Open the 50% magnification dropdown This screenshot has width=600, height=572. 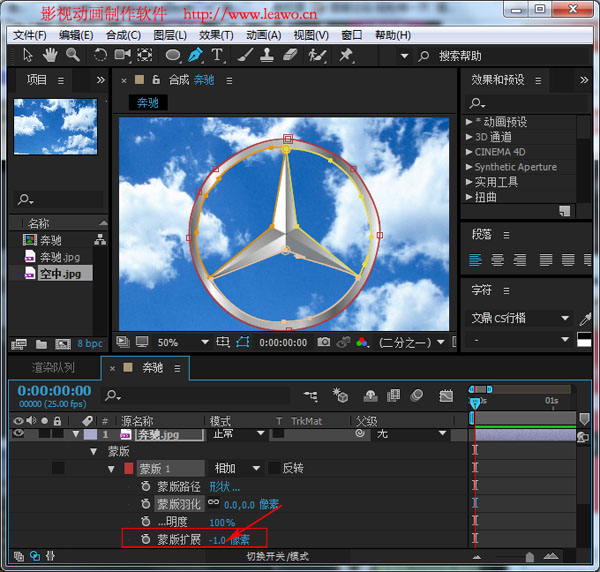click(x=183, y=342)
